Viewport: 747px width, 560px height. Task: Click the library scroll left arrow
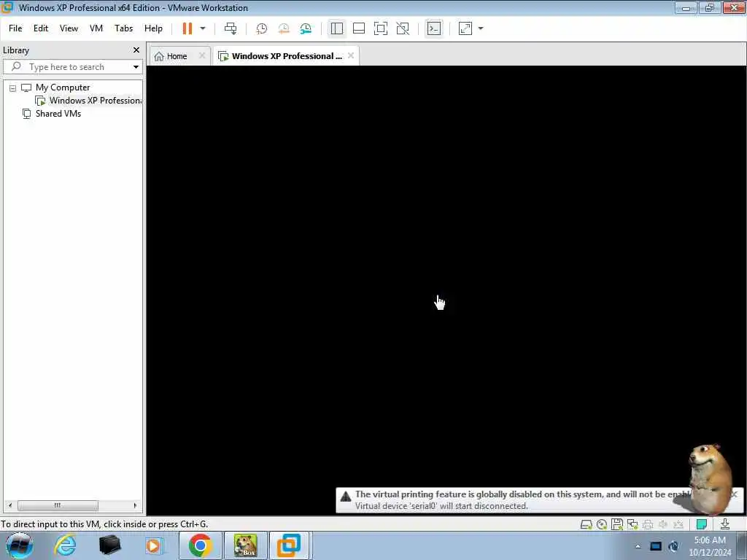point(10,505)
